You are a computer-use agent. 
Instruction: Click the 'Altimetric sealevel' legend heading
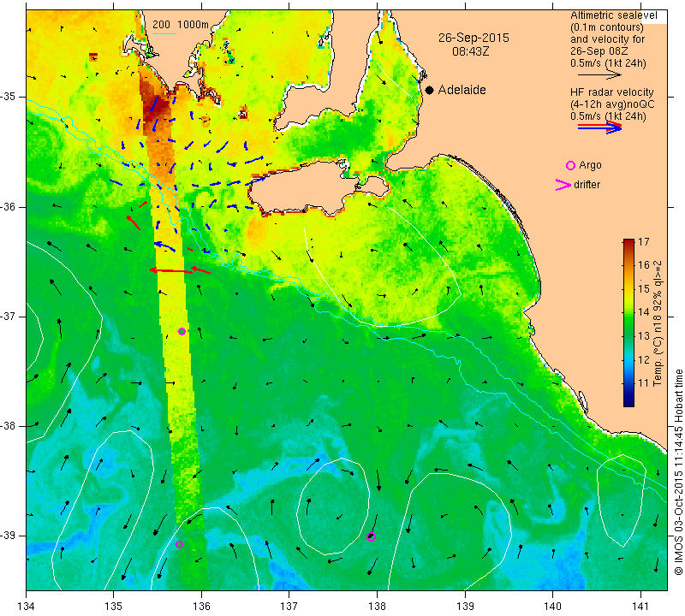(x=613, y=15)
